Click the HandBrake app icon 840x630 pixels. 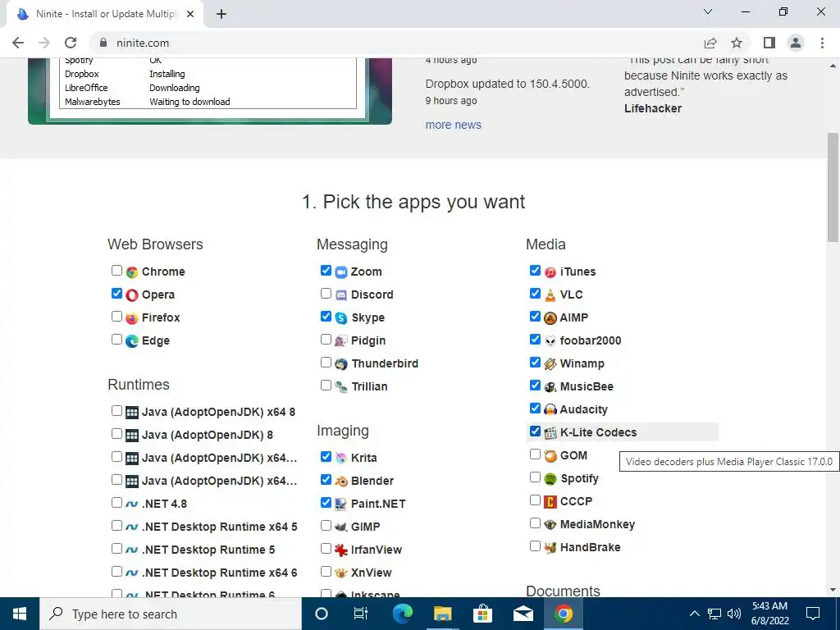[550, 548]
